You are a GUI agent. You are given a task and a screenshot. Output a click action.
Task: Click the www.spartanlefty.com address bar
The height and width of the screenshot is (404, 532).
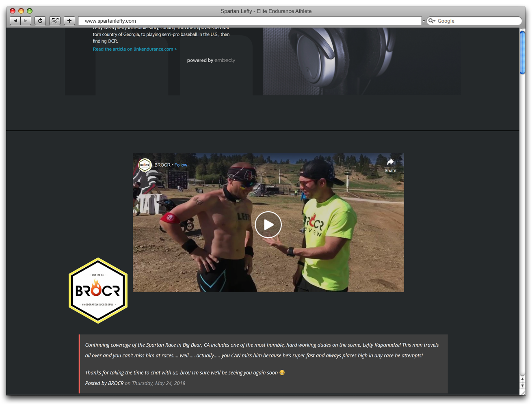[250, 21]
